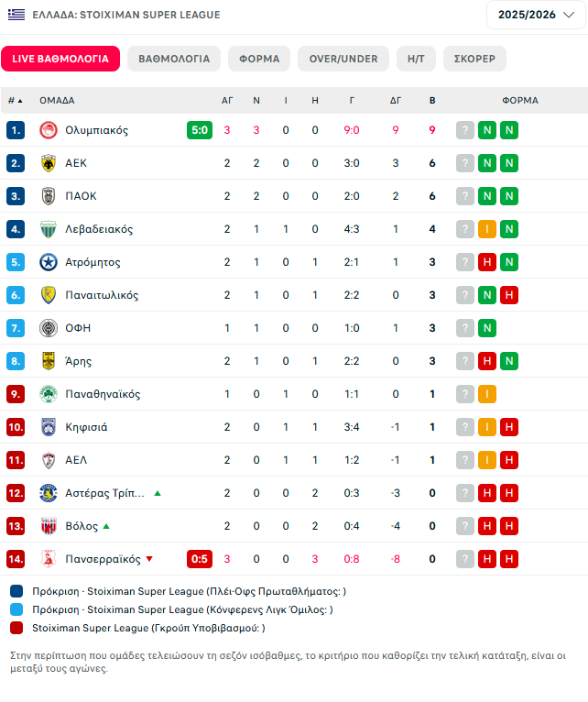The image size is (588, 702).
Task: Open the PAOK team badge
Action: [49, 196]
